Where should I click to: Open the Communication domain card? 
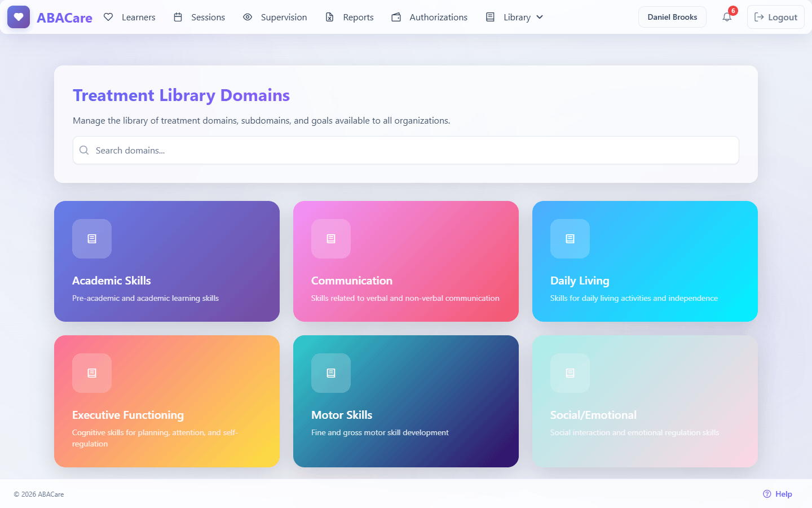point(406,261)
